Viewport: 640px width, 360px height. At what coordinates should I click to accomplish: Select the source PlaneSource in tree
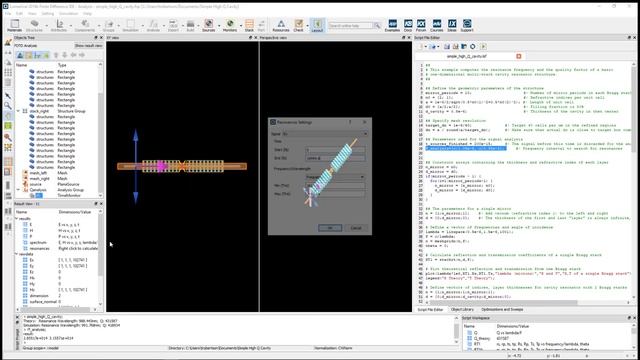tap(36, 184)
